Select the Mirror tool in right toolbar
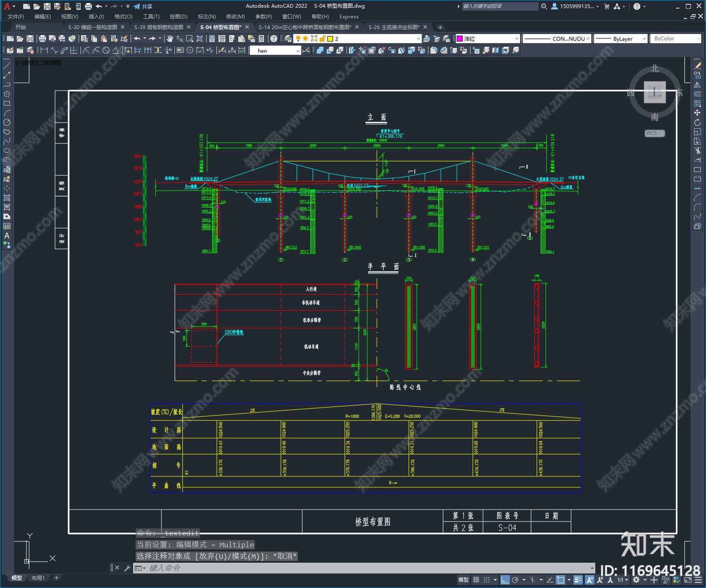 [698, 85]
